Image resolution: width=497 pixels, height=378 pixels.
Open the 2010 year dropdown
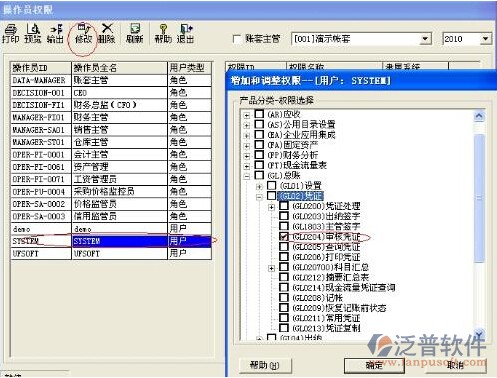coord(485,39)
